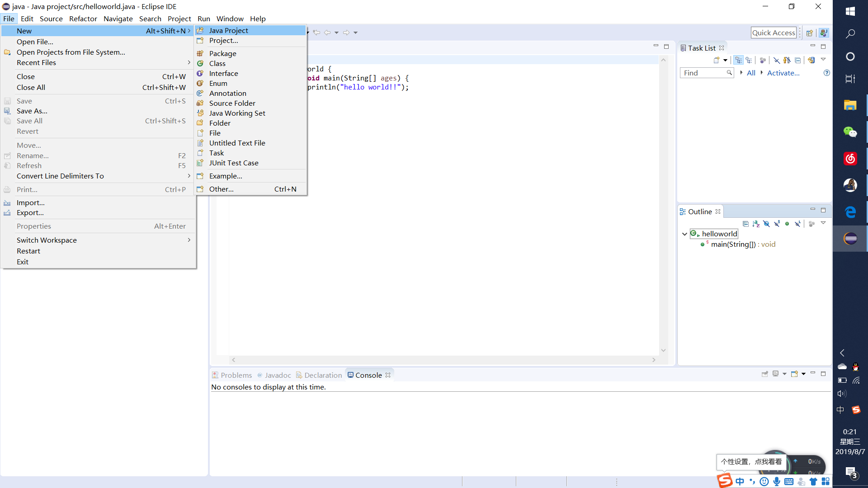The height and width of the screenshot is (488, 868).
Task: Open the Refactor menu
Action: pyautogui.click(x=83, y=19)
